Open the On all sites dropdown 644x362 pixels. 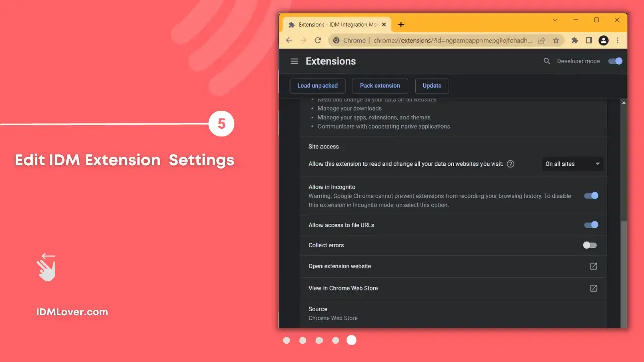point(572,163)
